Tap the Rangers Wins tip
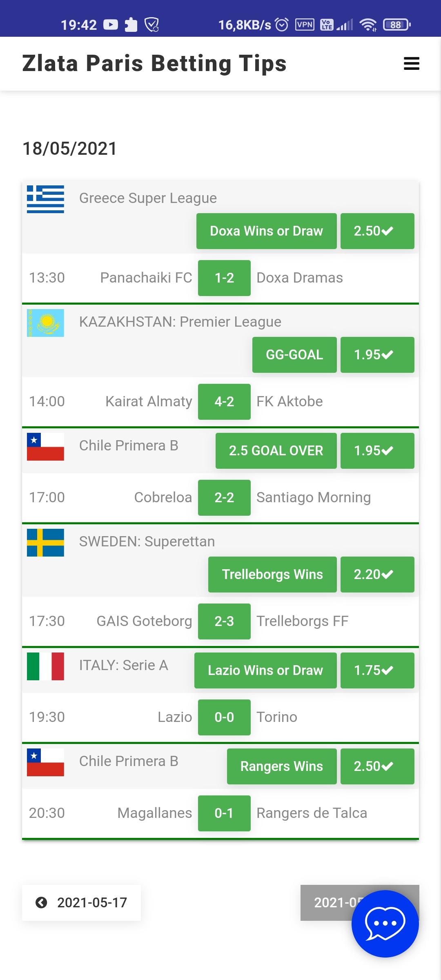This screenshot has height=980, width=441. coord(282,766)
